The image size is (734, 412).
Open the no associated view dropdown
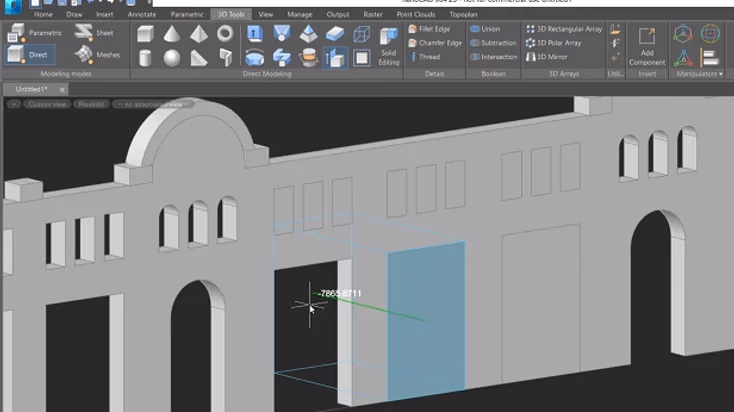[153, 104]
